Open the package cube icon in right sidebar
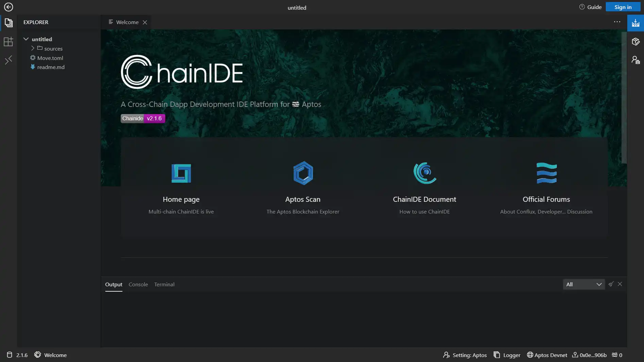The image size is (644, 362). pyautogui.click(x=635, y=41)
